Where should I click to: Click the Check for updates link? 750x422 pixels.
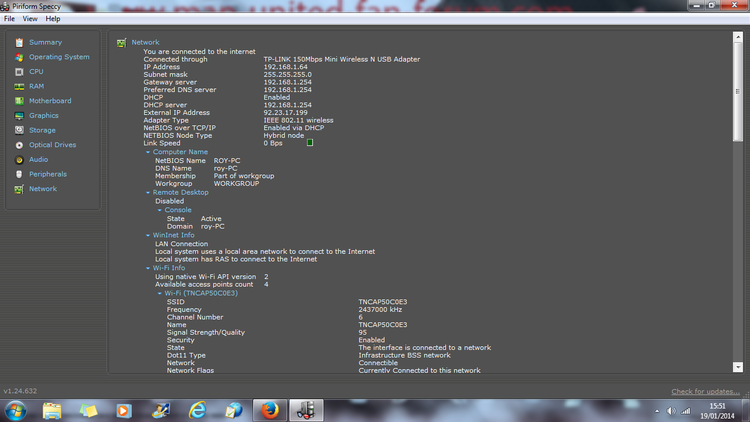[x=707, y=391]
